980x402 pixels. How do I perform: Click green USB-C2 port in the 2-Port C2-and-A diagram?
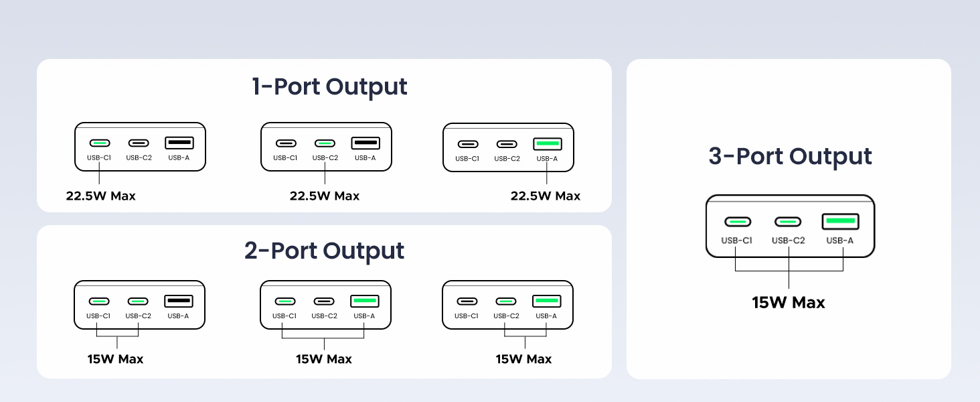tap(505, 301)
